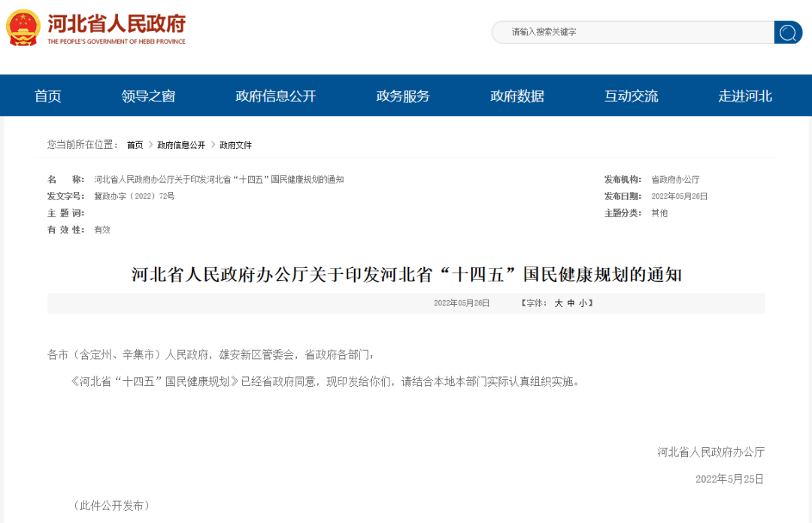Open the 走进河北 navigation tab
The image size is (812, 523).
pos(744,96)
